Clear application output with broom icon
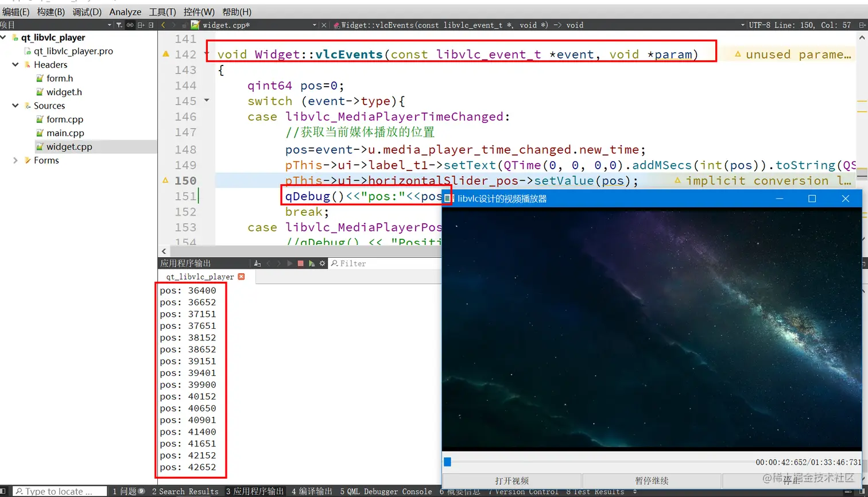Screen dimensions: 868x497 coord(257,263)
